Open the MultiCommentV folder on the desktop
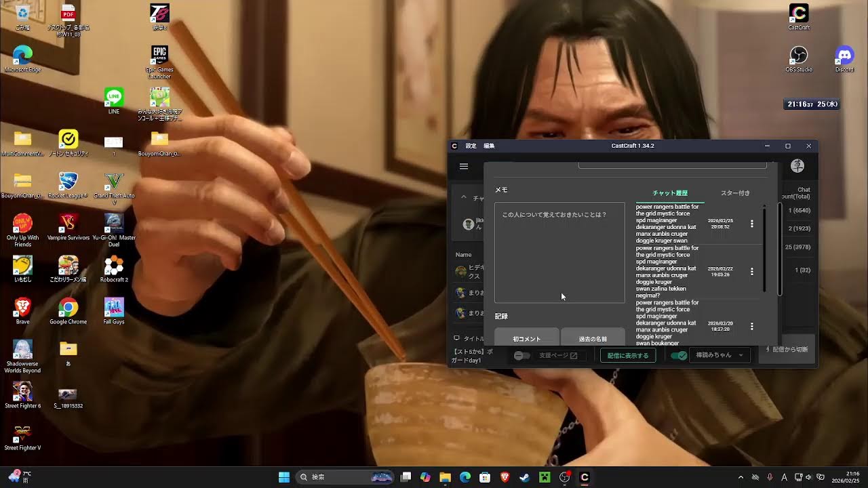The image size is (868, 488). click(22, 143)
